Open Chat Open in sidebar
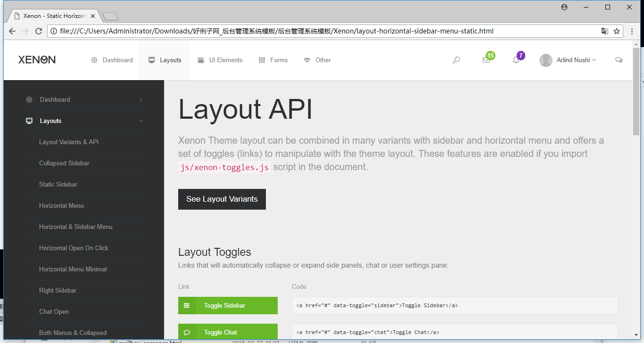644x343 pixels. coord(54,312)
